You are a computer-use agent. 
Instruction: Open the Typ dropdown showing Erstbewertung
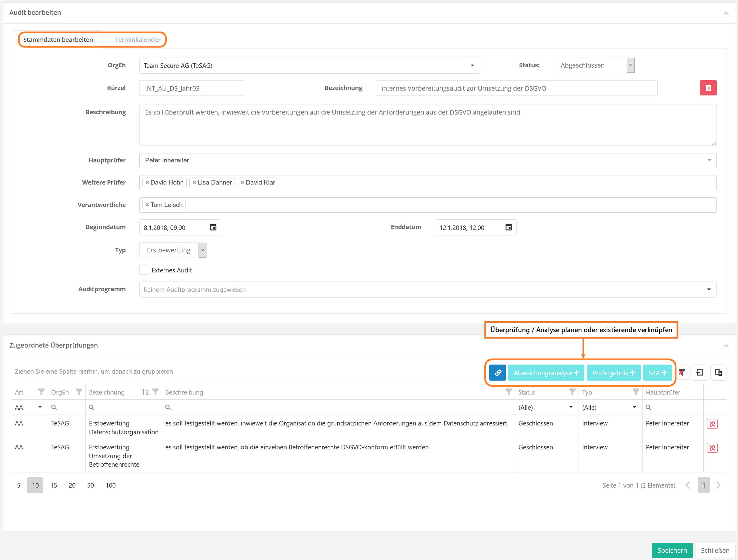(x=173, y=250)
